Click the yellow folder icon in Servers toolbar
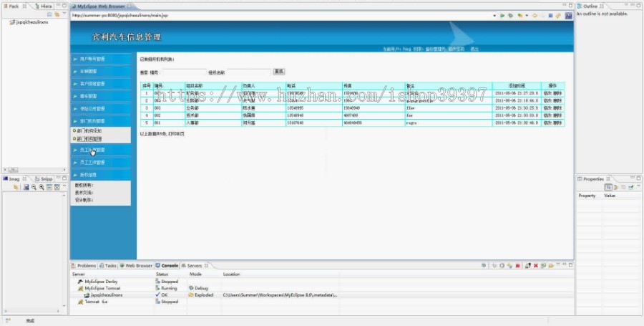 551,266
